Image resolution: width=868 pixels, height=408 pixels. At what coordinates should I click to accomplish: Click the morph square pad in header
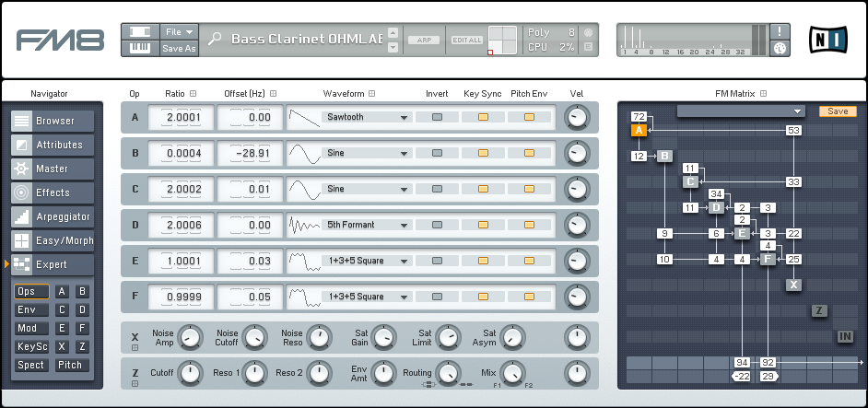(502, 40)
